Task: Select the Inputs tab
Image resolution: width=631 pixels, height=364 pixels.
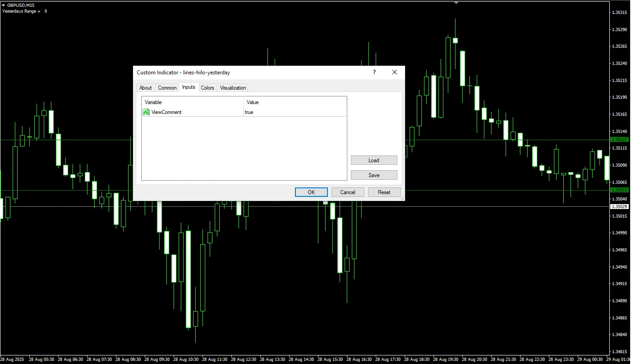Action: point(189,87)
